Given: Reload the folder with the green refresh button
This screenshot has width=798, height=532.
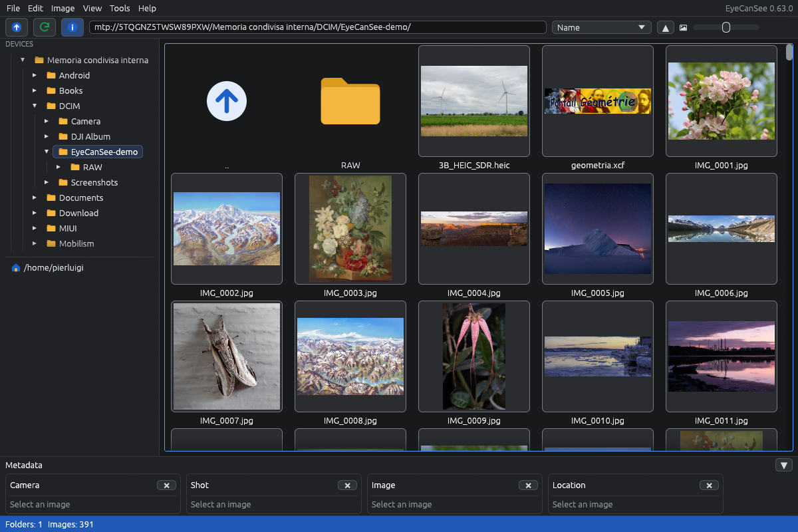Looking at the screenshot, I should coord(45,27).
